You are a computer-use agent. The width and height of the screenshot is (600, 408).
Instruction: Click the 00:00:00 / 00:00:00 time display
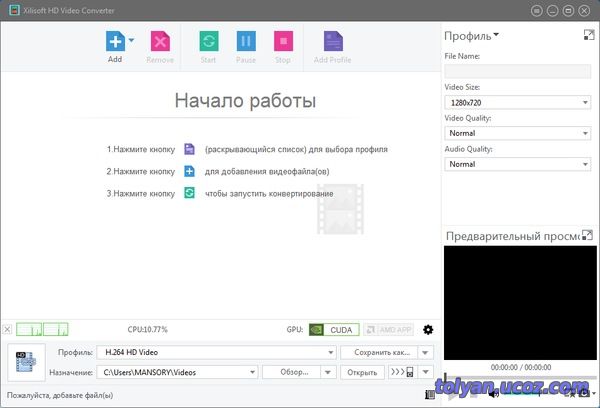coord(521,367)
